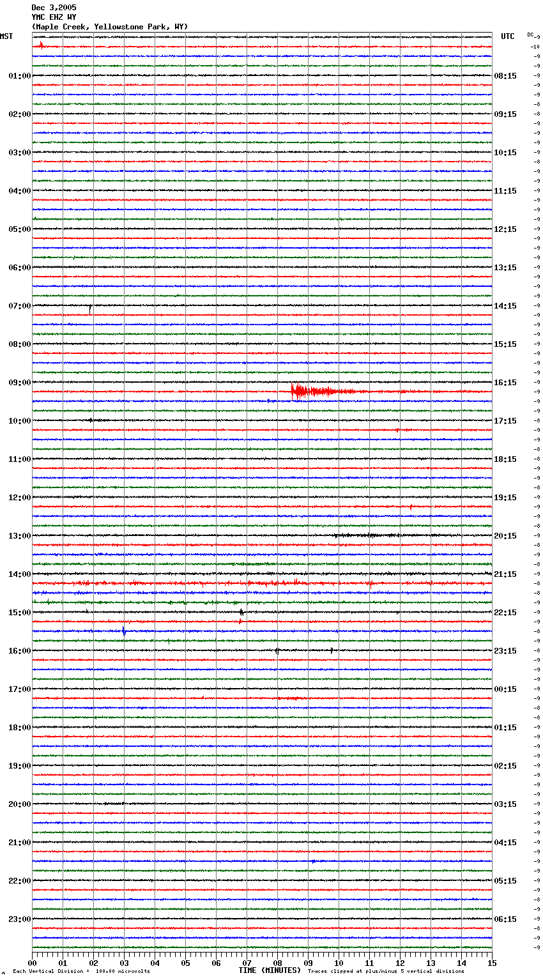Click the "17:00" MST time label

click(x=20, y=689)
